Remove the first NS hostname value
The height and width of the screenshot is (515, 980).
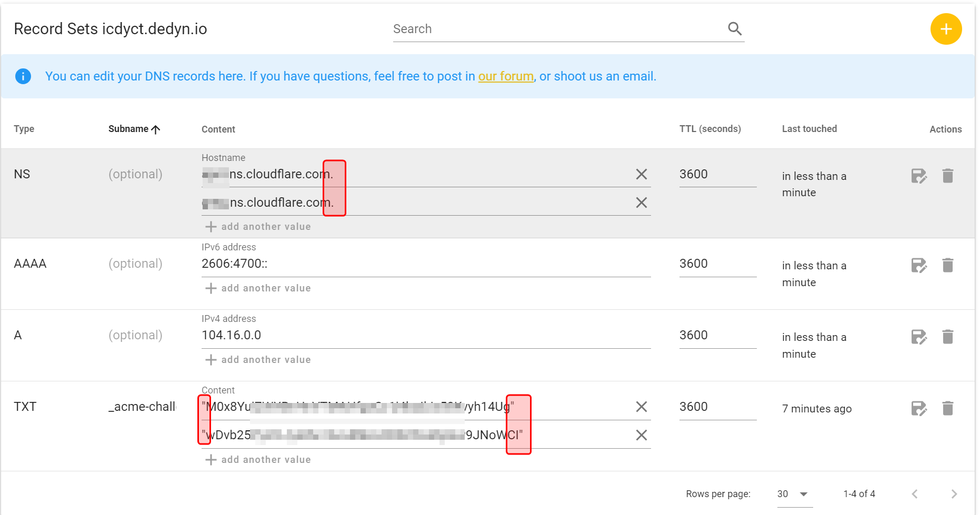click(641, 174)
